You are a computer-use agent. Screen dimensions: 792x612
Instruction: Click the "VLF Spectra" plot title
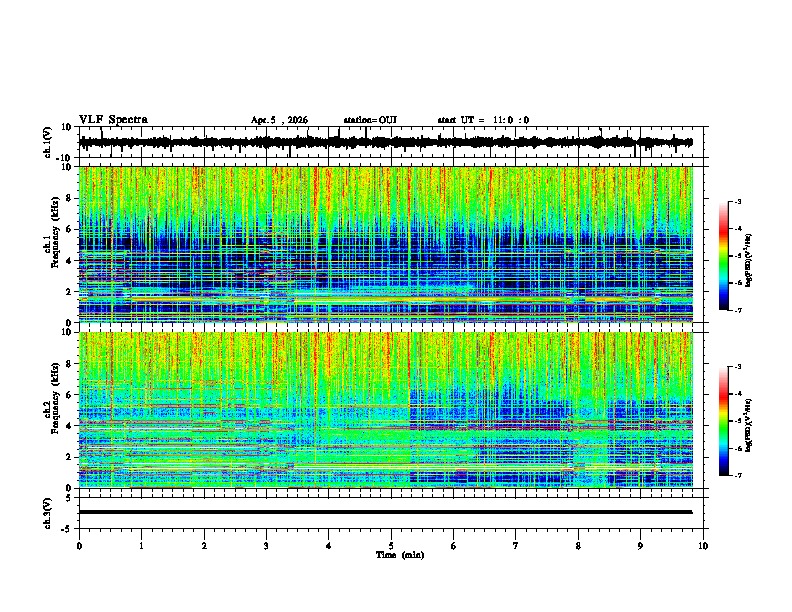[113, 120]
